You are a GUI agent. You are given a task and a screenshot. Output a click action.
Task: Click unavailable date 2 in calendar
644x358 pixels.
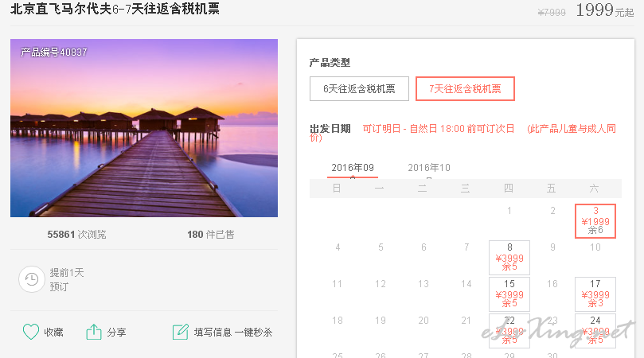coord(552,211)
